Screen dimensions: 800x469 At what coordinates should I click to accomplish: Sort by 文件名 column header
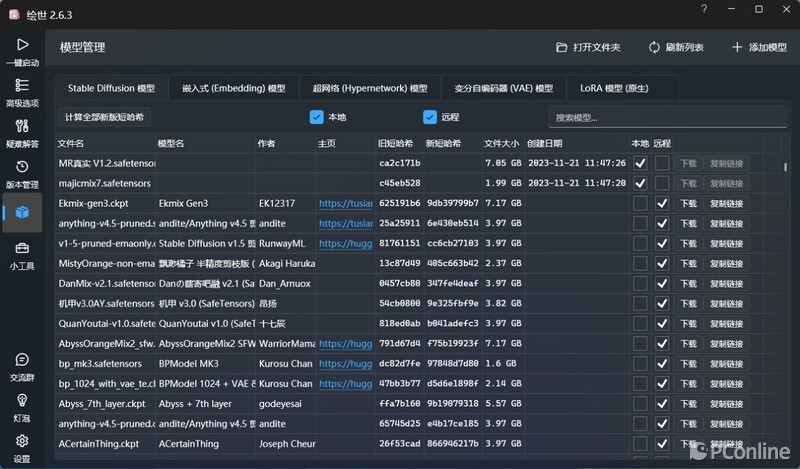tap(105, 143)
